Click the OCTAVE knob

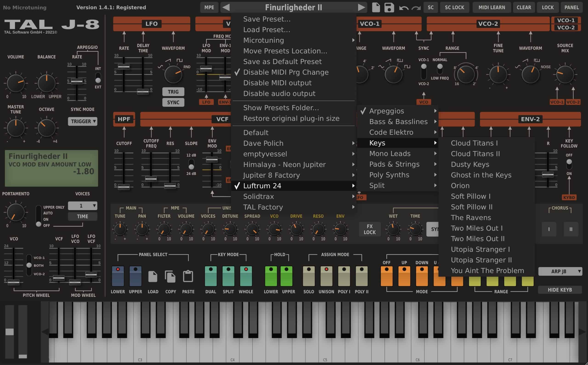46,128
